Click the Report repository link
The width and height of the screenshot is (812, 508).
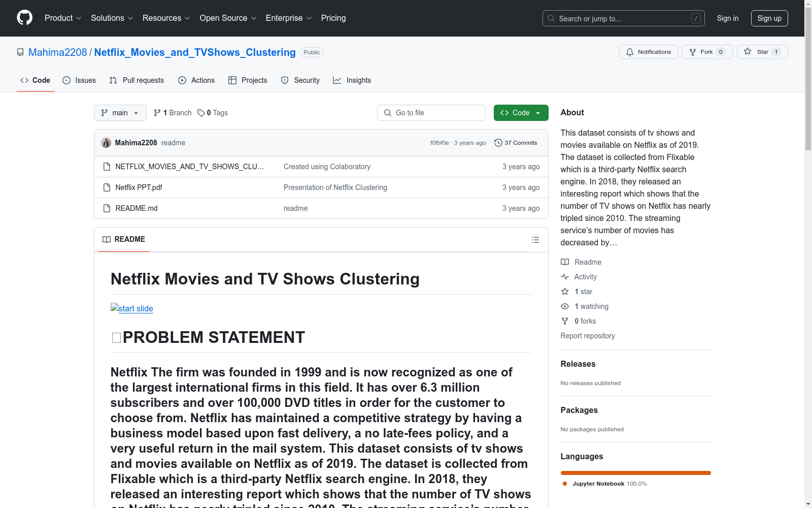(588, 336)
